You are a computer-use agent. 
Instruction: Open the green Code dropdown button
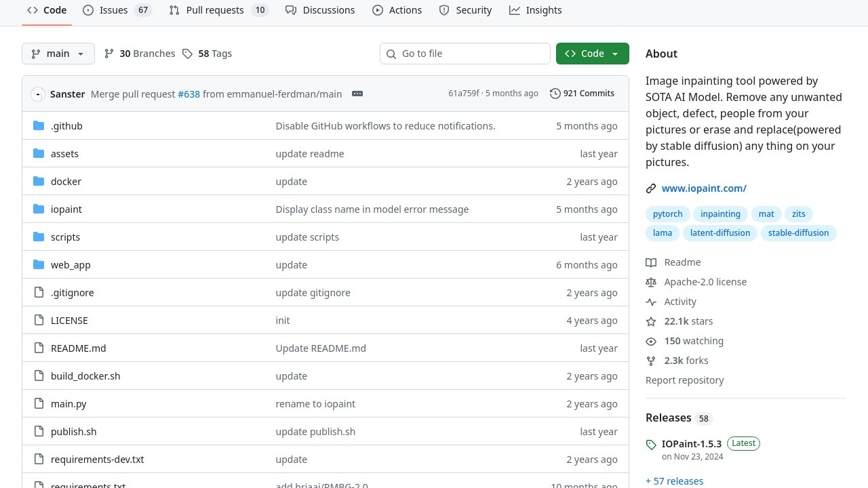(592, 54)
